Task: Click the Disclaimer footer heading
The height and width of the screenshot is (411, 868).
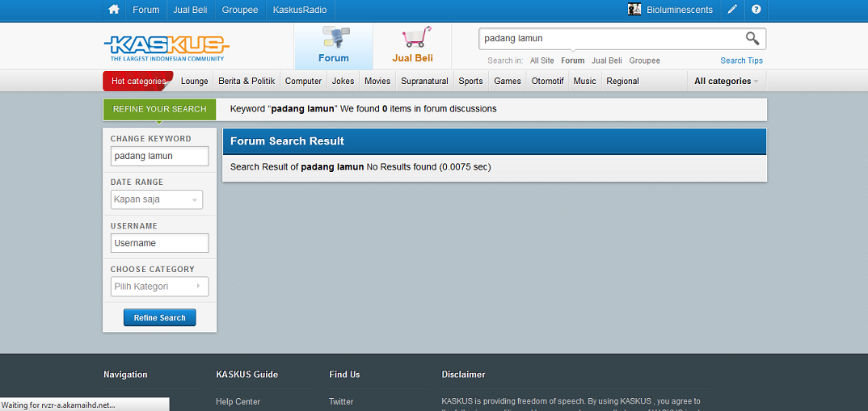Action: pos(463,375)
